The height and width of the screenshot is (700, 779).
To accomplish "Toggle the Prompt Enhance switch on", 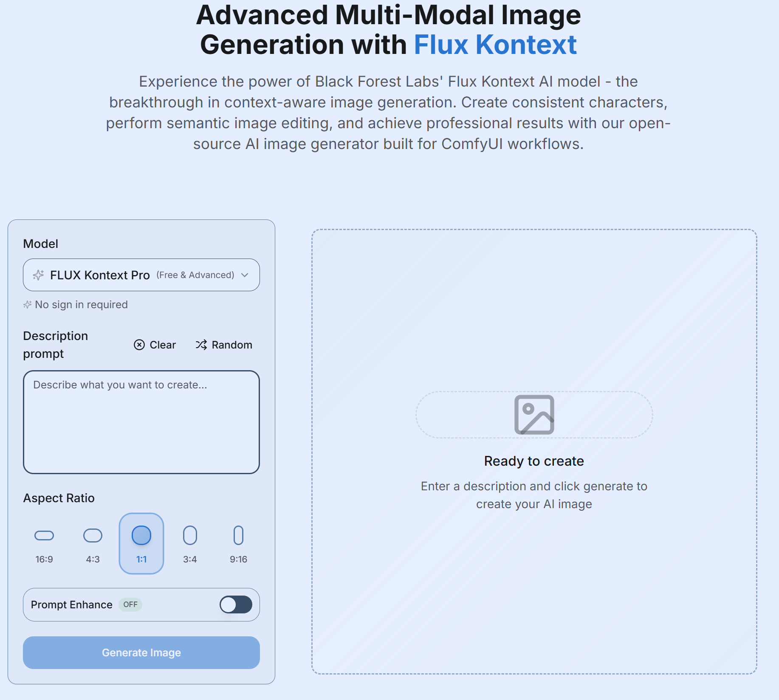I will coord(236,604).
